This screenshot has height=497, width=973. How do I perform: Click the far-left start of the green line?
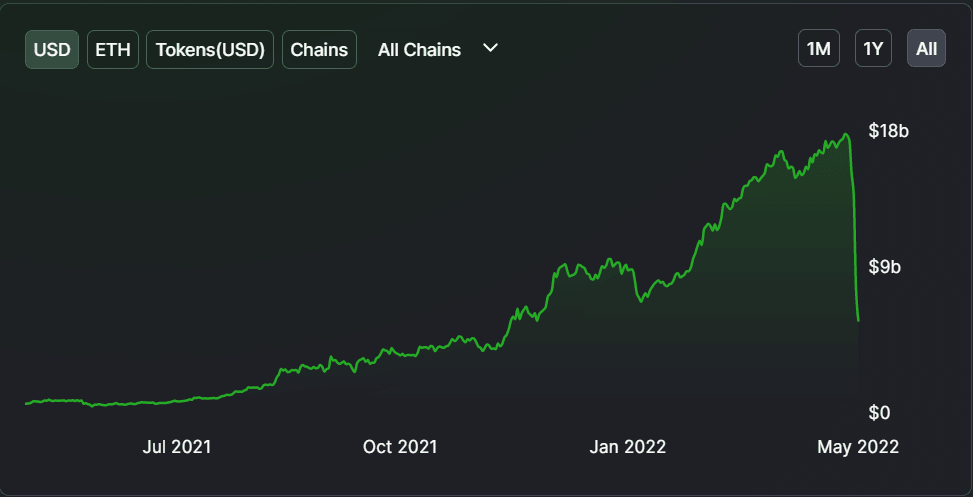coord(26,403)
